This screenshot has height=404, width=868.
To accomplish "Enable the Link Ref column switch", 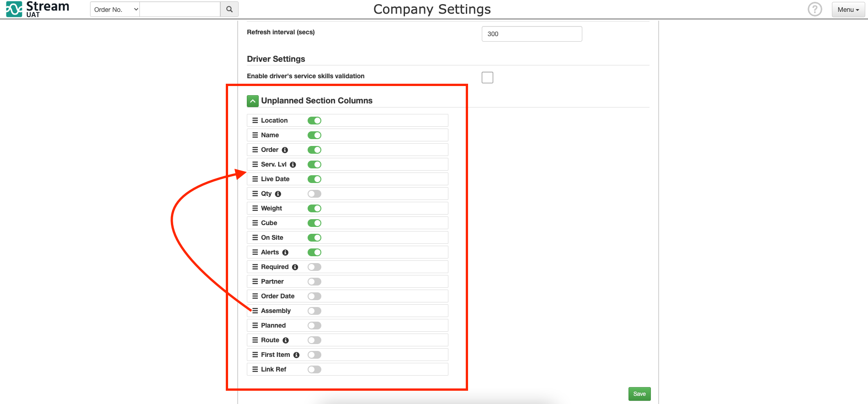I will 314,369.
